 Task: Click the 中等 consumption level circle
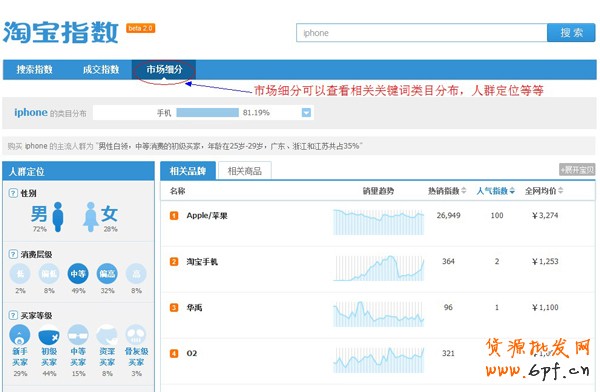click(78, 274)
